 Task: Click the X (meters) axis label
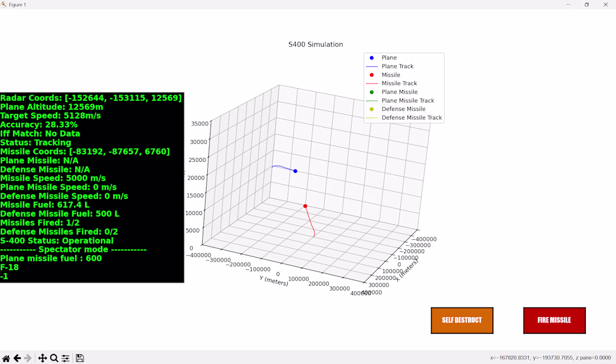[x=407, y=270]
